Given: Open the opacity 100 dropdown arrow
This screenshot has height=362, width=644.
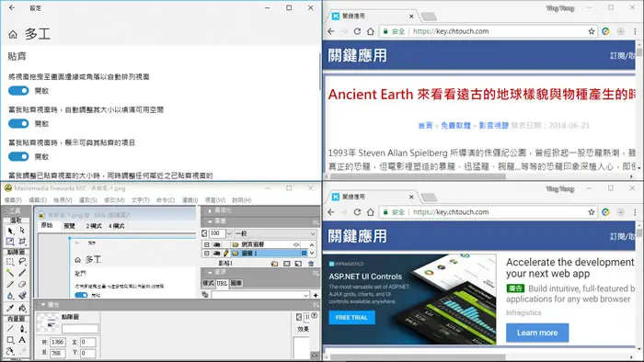Looking at the screenshot, I should pos(229,233).
